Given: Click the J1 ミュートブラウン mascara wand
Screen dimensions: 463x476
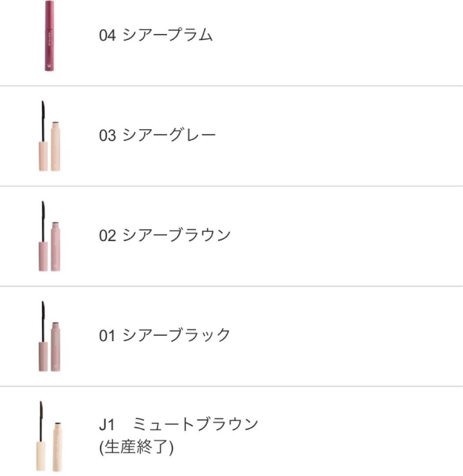Looking at the screenshot, I should point(42,436).
